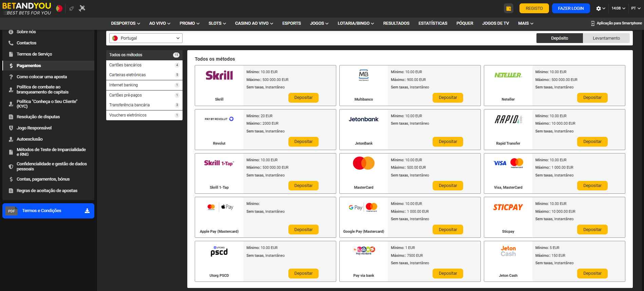Click the phone icon for Contactos
This screenshot has height=291, width=644.
[x=11, y=43]
